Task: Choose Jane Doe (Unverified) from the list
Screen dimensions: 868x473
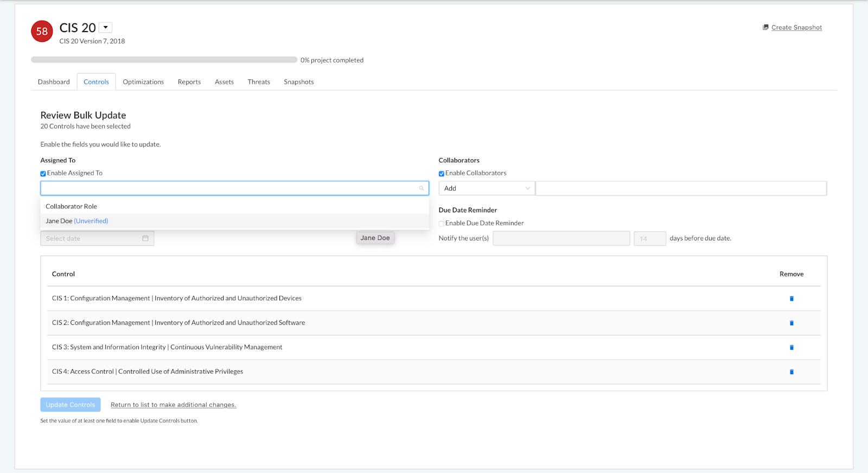Action: coord(234,221)
